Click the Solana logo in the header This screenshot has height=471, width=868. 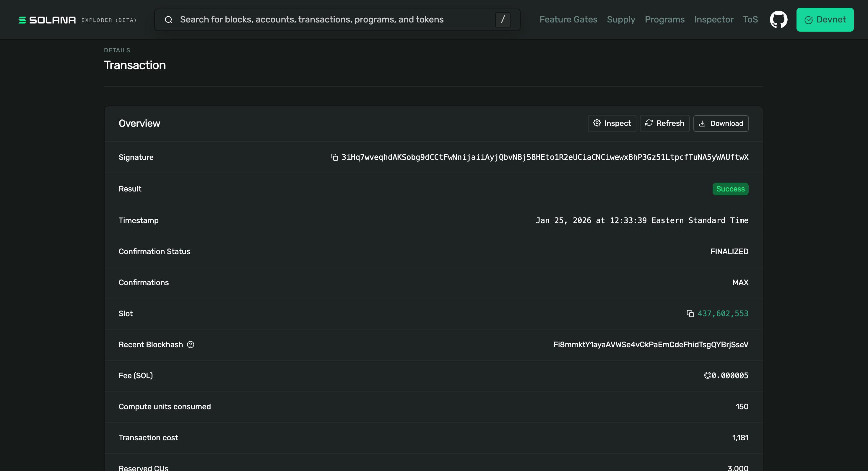[47, 20]
